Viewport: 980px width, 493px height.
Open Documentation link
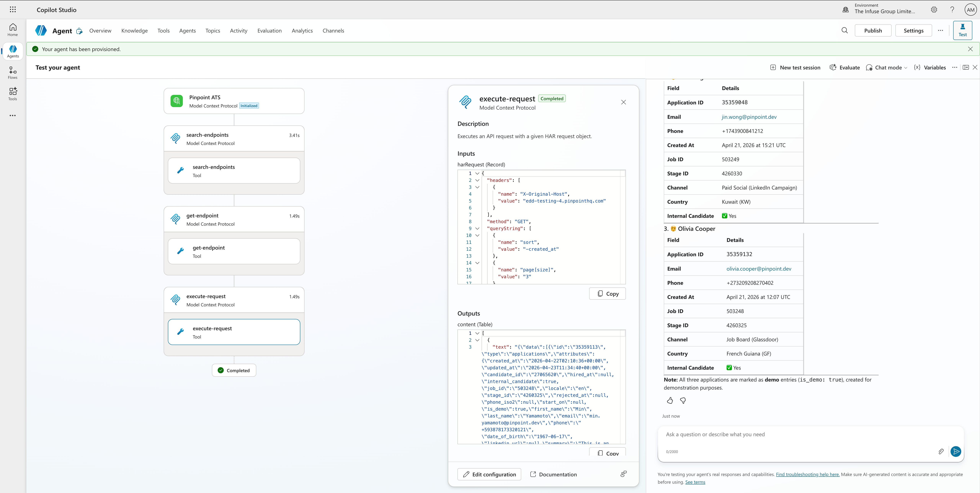pyautogui.click(x=553, y=474)
